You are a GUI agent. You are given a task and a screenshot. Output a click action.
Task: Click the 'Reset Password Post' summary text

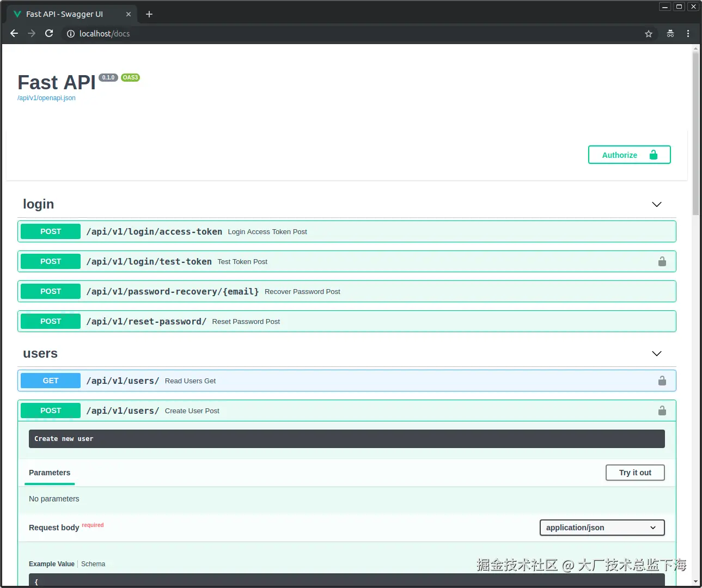pyautogui.click(x=246, y=322)
